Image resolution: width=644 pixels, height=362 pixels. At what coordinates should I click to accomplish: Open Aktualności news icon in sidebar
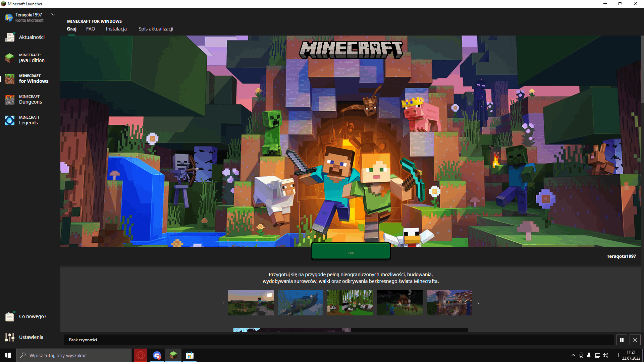tap(9, 37)
